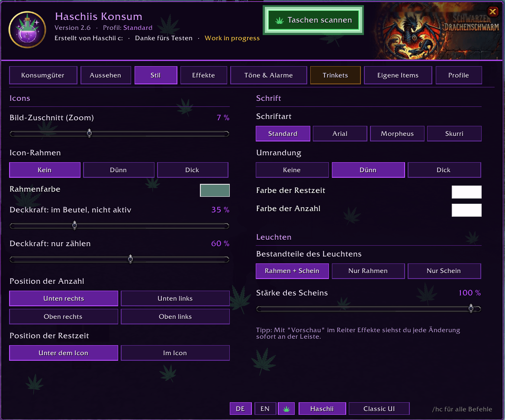Select Rahmen + Schein glow option
Image resolution: width=505 pixels, height=420 pixels.
pyautogui.click(x=292, y=271)
